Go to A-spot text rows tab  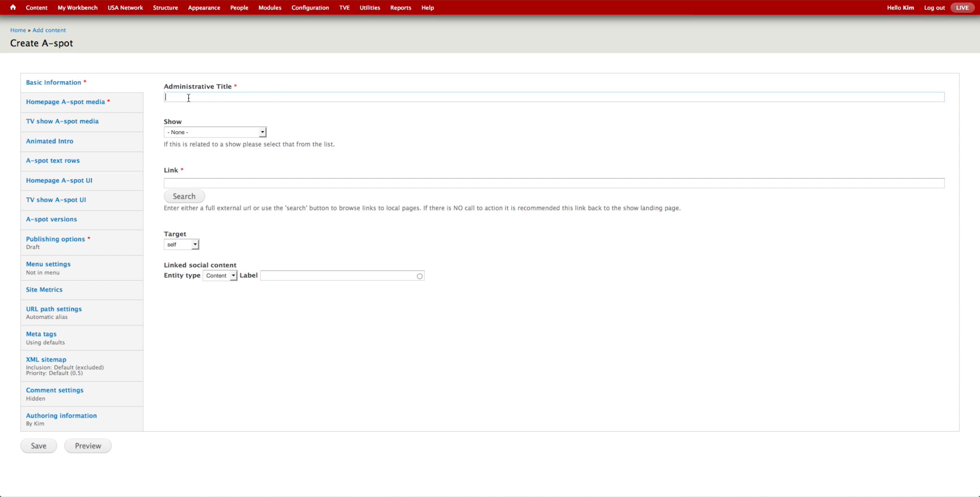[x=52, y=161]
